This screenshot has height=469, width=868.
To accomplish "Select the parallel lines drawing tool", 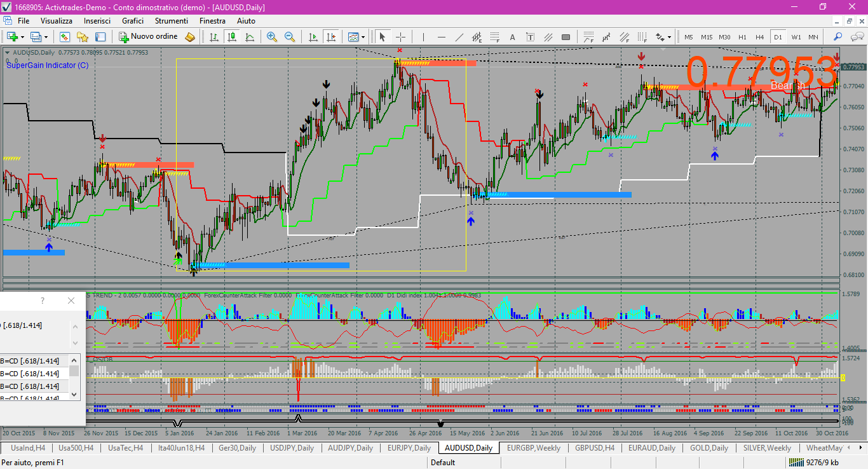I will coord(548,37).
